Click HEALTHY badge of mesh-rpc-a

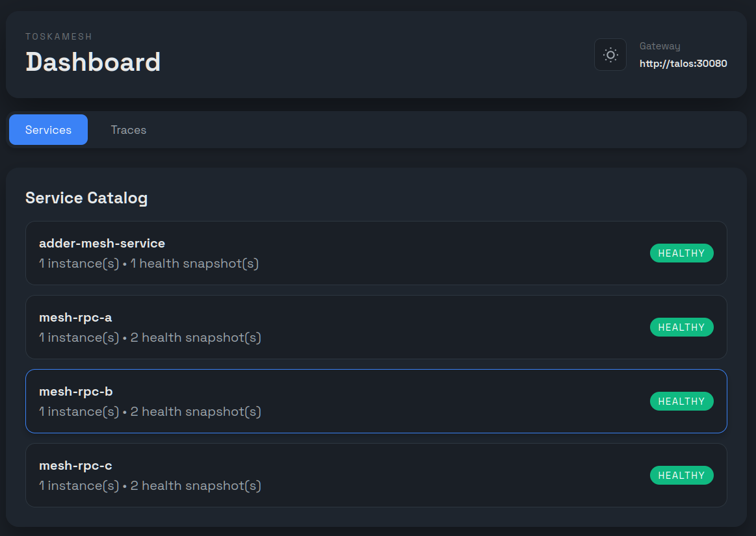point(681,327)
